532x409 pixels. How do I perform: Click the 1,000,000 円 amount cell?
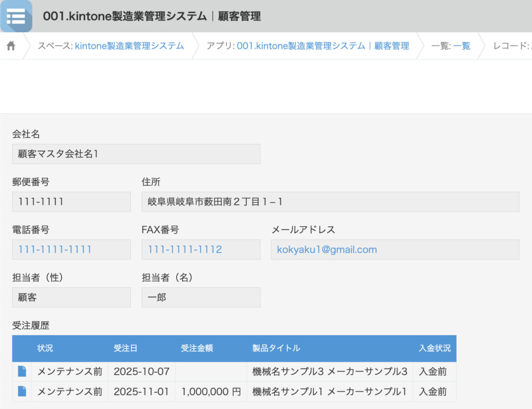211,391
